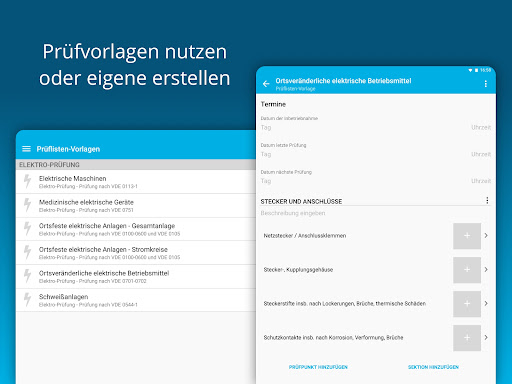This screenshot has width=512, height=384.
Task: Add a result for Netzstecker / Anschlussklemmen with plus
Action: point(467,236)
